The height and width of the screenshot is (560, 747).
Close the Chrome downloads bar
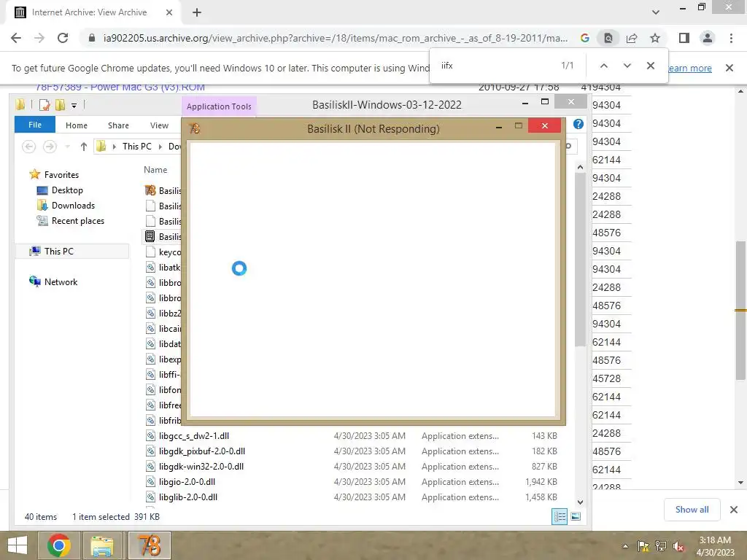coord(734,510)
